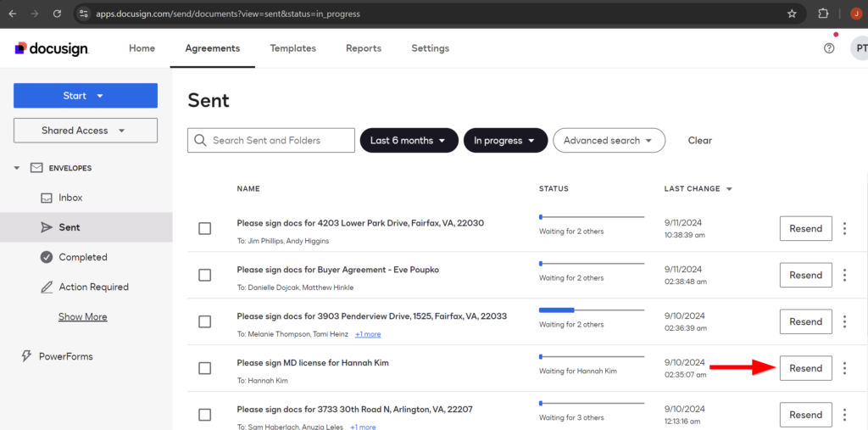Open the Templates tab
This screenshot has height=430, width=868.
(292, 48)
